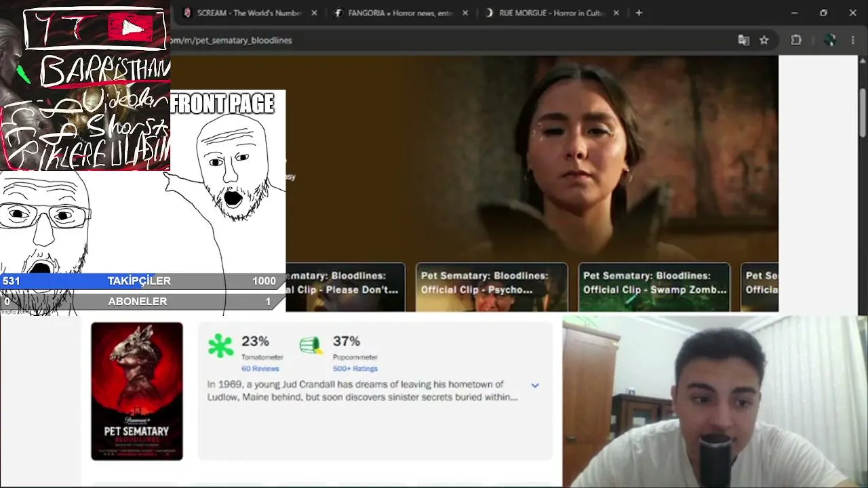The height and width of the screenshot is (488, 868).
Task: Close the FANGORIA tab
Action: click(x=465, y=13)
